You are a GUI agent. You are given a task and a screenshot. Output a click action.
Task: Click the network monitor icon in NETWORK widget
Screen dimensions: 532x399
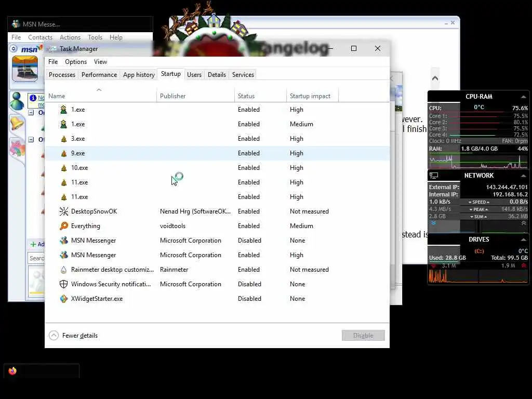[434, 176]
